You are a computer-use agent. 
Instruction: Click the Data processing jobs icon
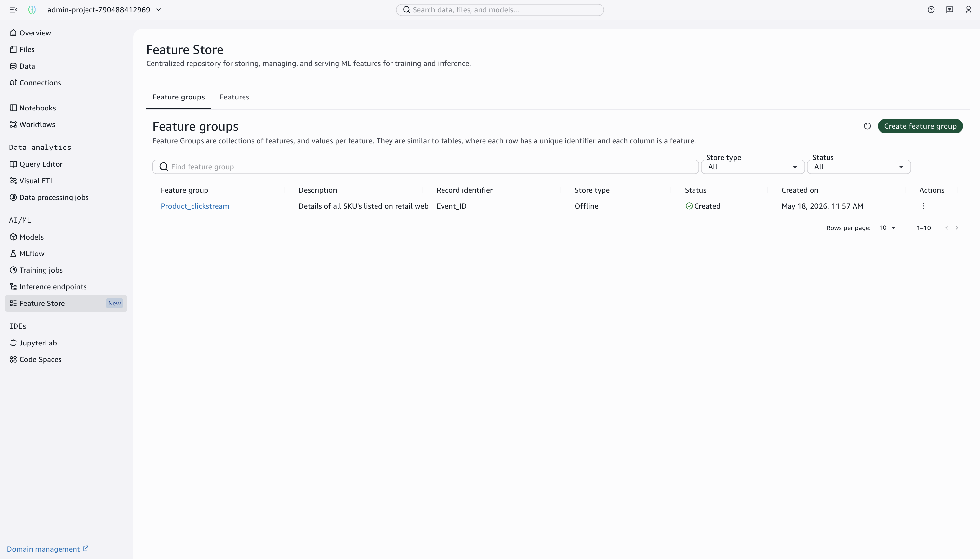coord(13,197)
